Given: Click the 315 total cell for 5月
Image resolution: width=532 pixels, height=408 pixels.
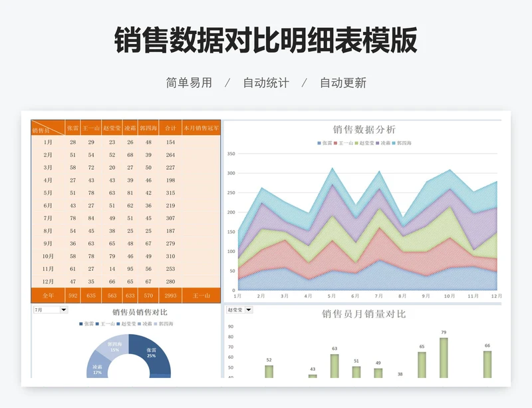Looking at the screenshot, I should tap(170, 193).
